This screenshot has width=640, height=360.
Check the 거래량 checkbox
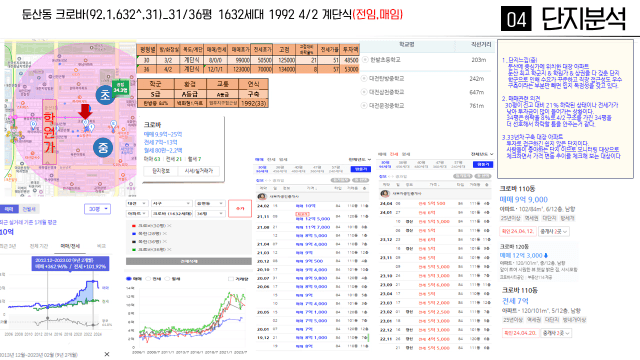click(231, 279)
